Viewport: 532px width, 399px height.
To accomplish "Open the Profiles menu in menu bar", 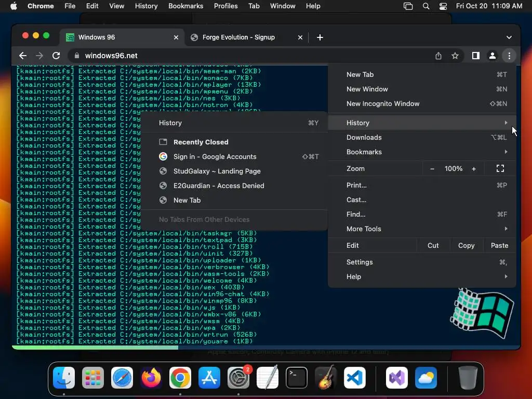I will point(225,6).
